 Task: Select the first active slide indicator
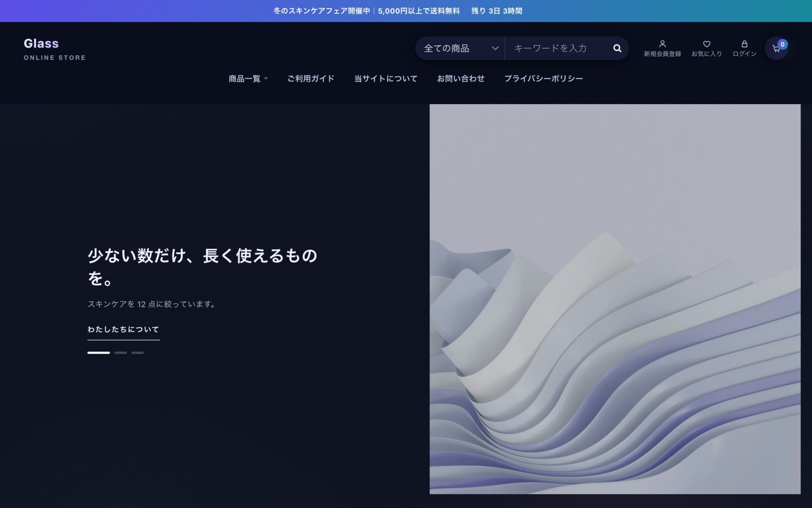pyautogui.click(x=99, y=353)
